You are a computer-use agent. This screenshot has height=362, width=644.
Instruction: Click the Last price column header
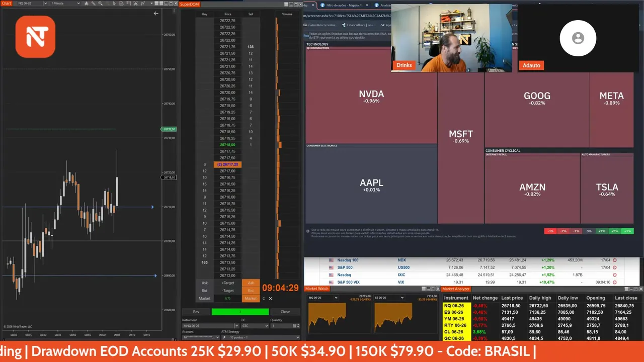tap(512, 298)
